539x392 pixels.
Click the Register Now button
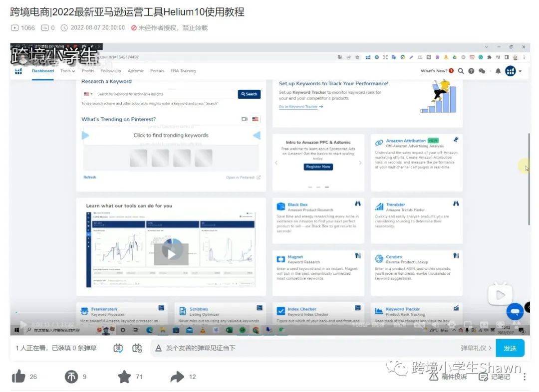tap(318, 167)
